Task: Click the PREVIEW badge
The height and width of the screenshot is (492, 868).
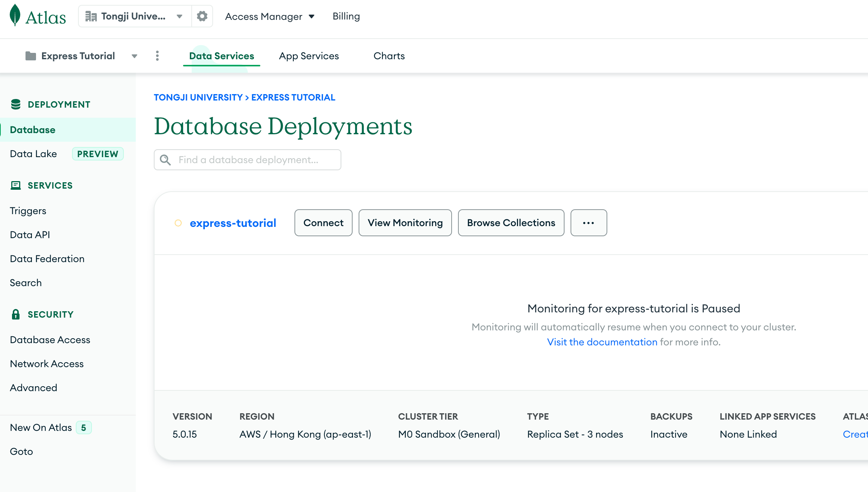Action: click(x=98, y=154)
